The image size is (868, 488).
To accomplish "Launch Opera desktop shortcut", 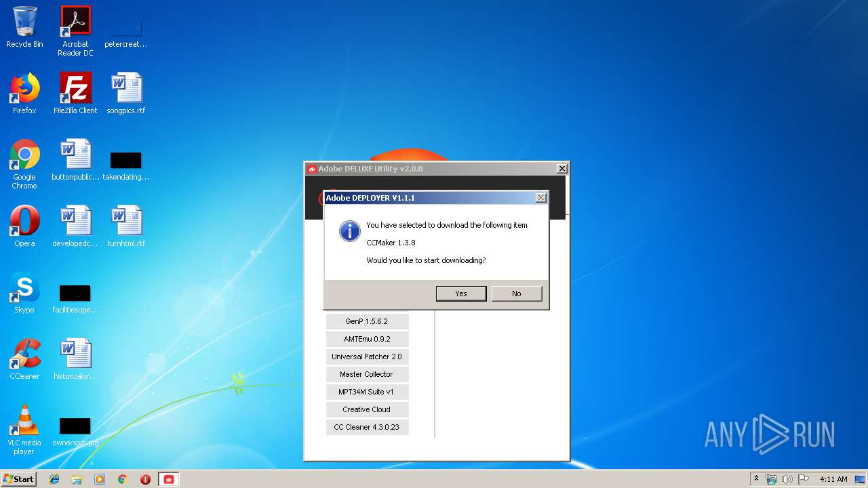I will tap(24, 226).
